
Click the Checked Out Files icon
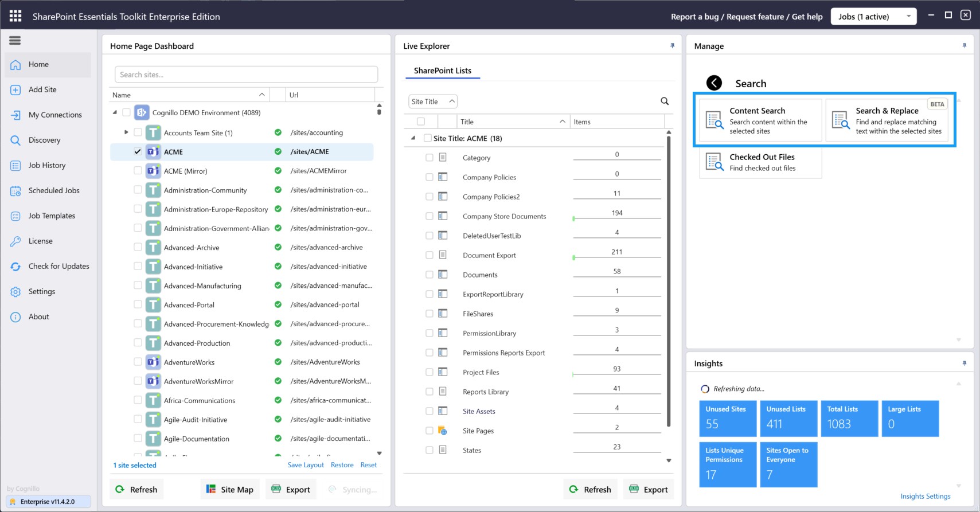pos(714,162)
